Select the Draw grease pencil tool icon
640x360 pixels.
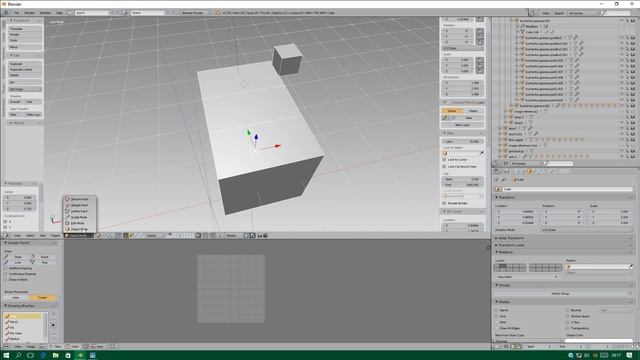7,257
